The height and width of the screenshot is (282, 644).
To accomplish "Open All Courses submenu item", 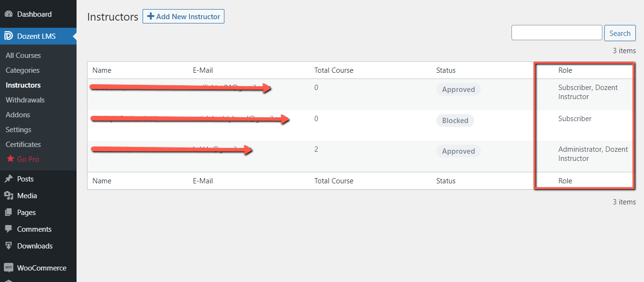I will [23, 56].
